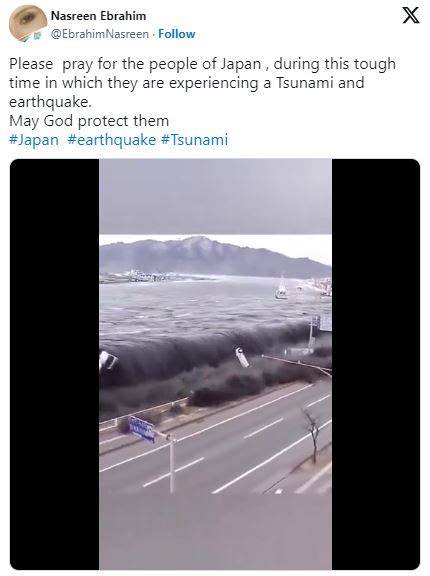The width and height of the screenshot is (430, 576).
Task: Click the white sailboat in the video
Action: [281, 287]
